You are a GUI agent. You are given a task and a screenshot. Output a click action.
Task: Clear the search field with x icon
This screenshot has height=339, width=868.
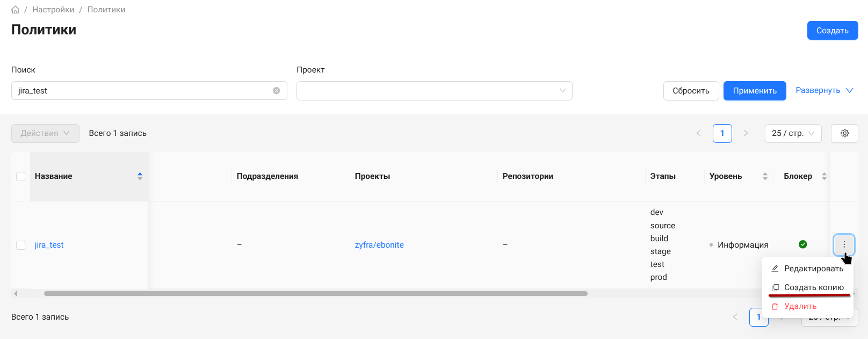point(276,91)
